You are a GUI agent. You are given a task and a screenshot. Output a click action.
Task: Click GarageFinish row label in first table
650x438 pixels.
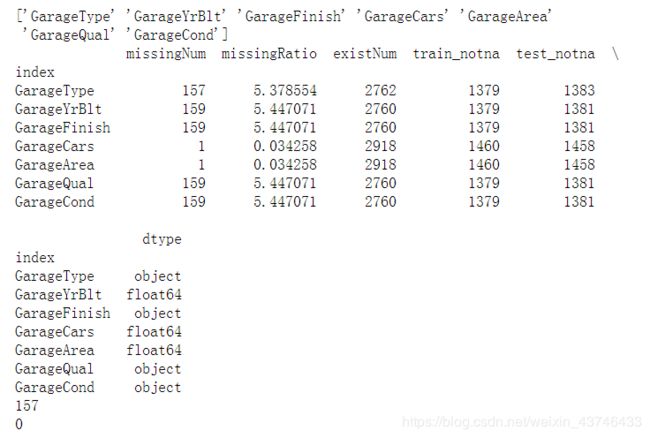coord(63,128)
